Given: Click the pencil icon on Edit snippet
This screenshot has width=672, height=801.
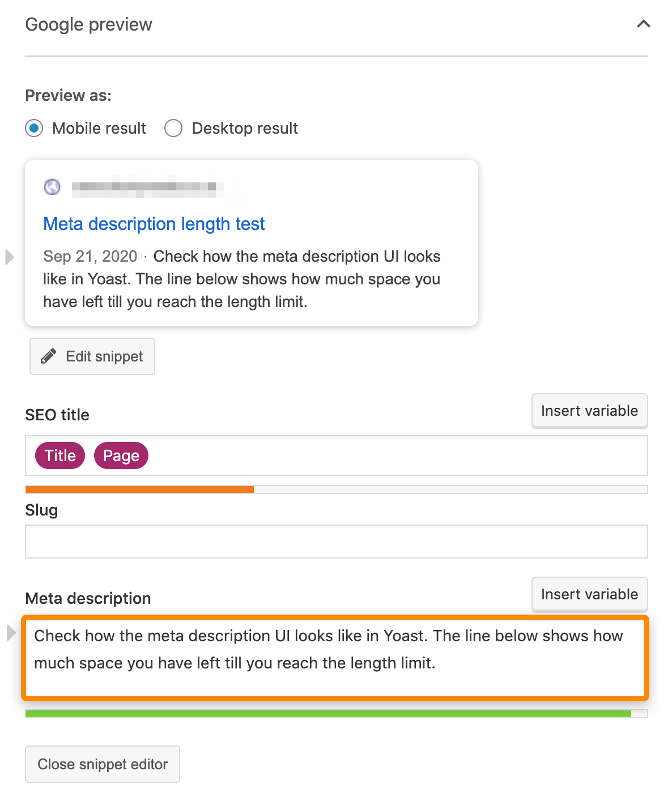Looking at the screenshot, I should (x=48, y=356).
